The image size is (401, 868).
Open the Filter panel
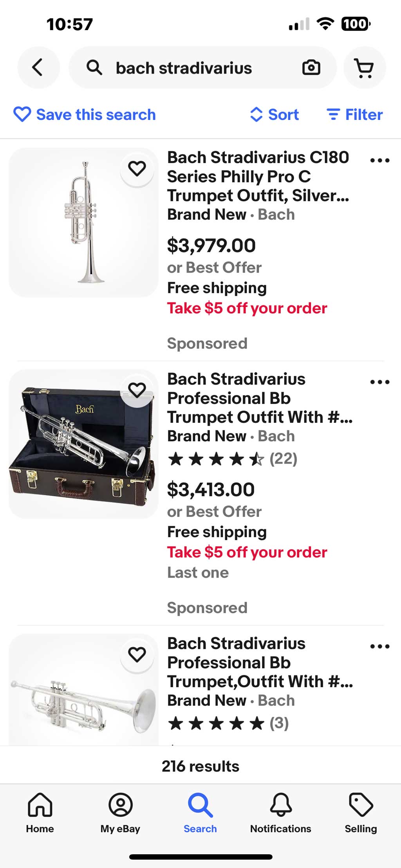click(354, 115)
